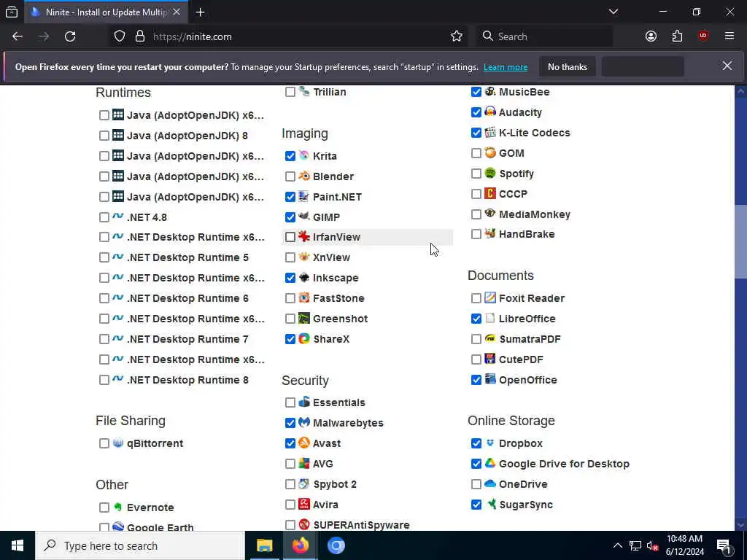
Task: Dismiss the startup notification bar
Action: pyautogui.click(x=727, y=66)
